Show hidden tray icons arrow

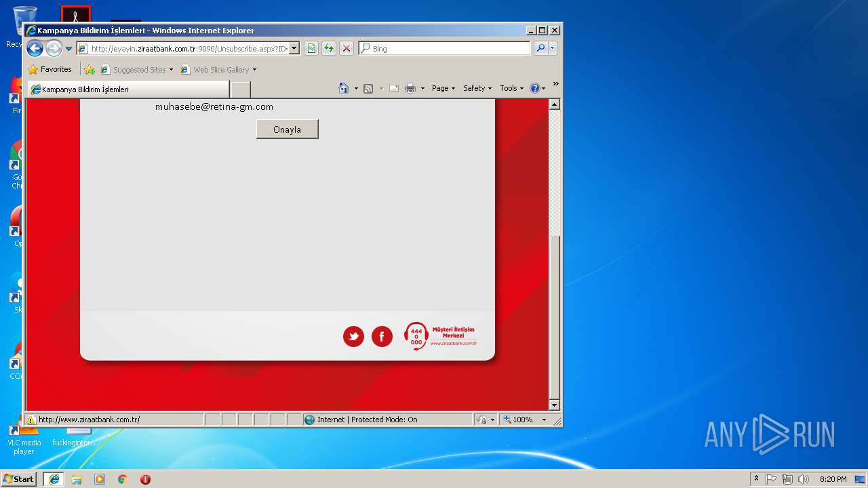click(x=757, y=479)
